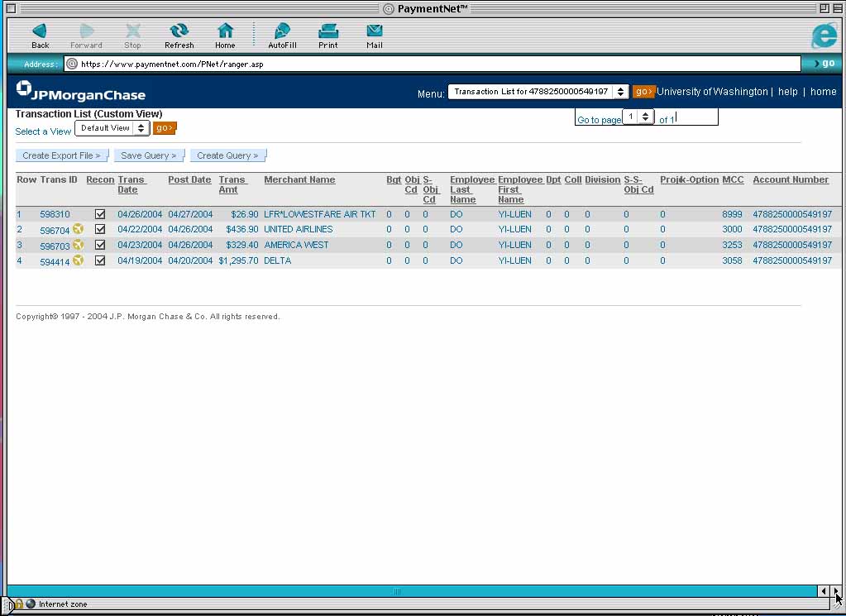The height and width of the screenshot is (616, 846).
Task: Open transaction ID 594414
Action: pos(55,261)
